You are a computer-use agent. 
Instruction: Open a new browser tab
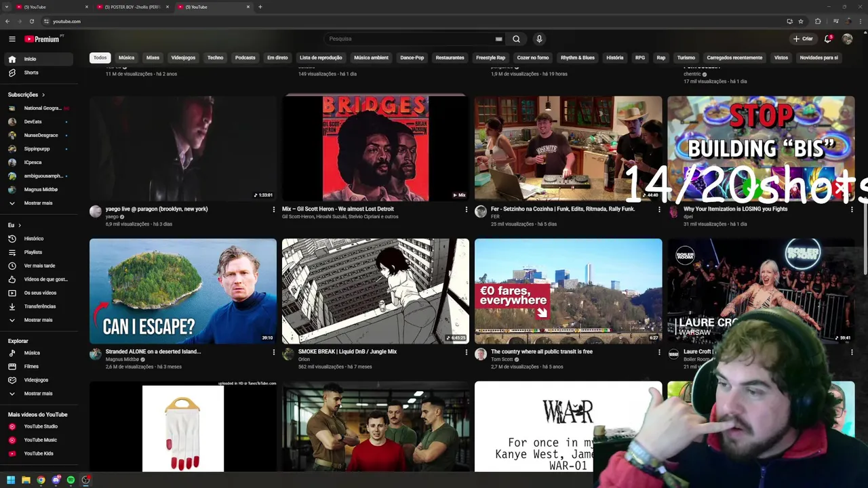[x=260, y=7]
